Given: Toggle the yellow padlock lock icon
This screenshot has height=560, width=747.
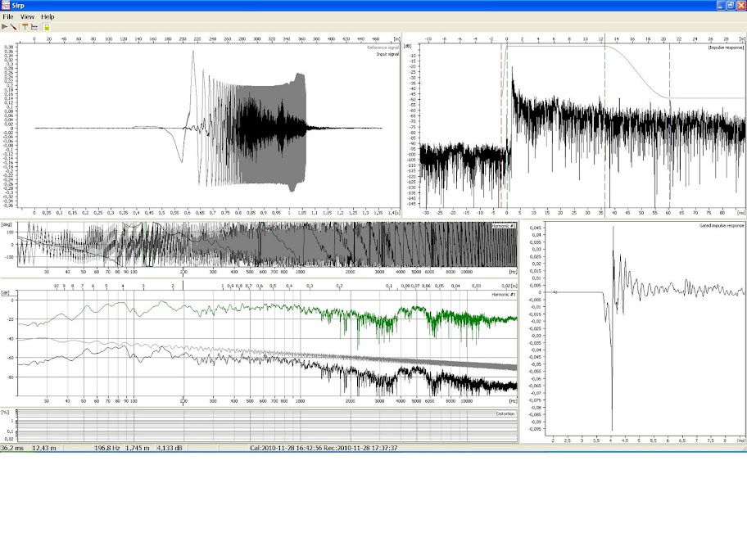Looking at the screenshot, I should click(x=47, y=27).
